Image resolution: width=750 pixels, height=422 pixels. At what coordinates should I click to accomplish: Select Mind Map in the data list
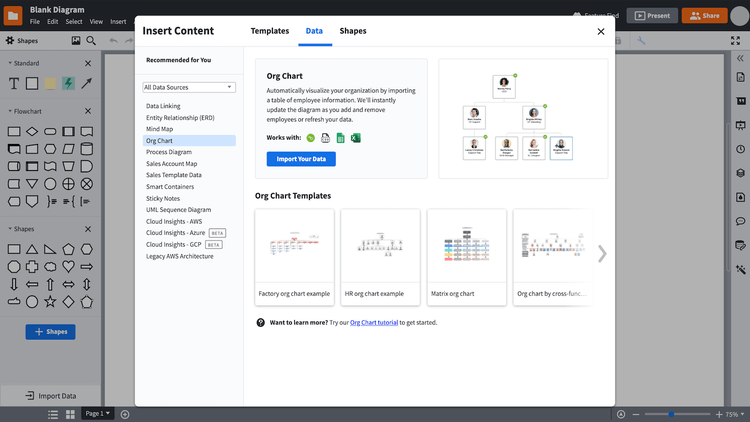(x=160, y=129)
